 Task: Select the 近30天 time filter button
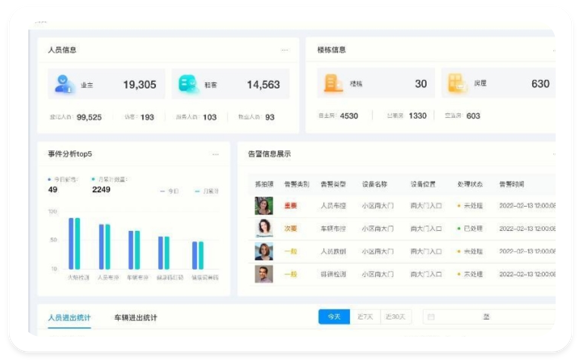[x=395, y=317]
